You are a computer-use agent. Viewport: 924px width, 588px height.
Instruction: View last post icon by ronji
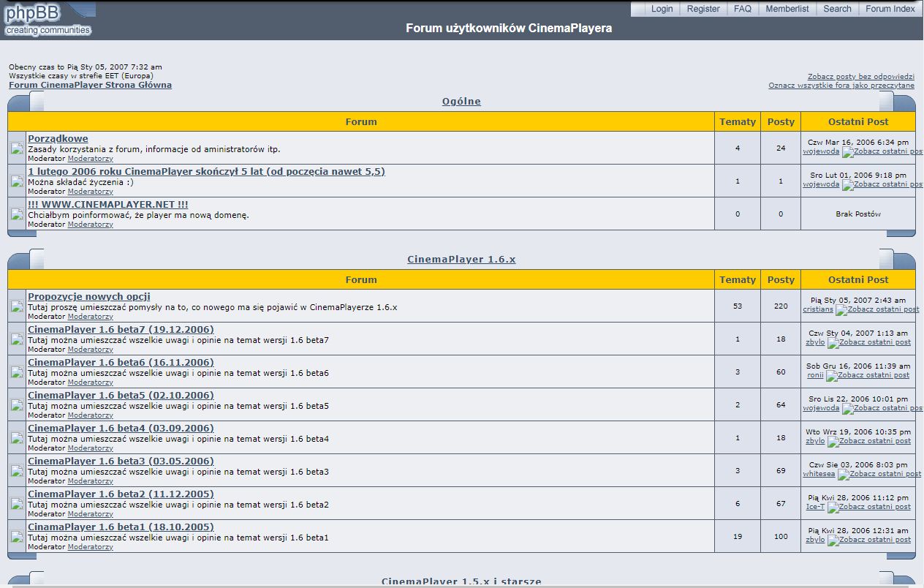pos(868,375)
